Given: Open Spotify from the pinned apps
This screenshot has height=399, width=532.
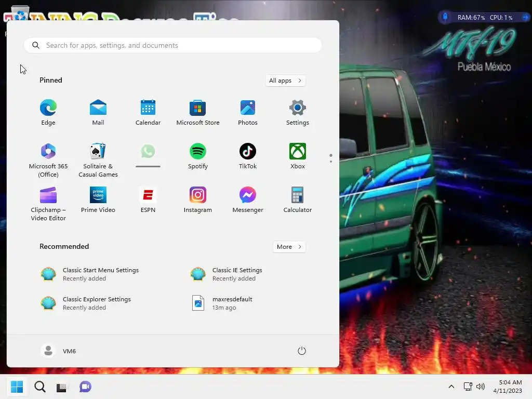Looking at the screenshot, I should pos(198,156).
